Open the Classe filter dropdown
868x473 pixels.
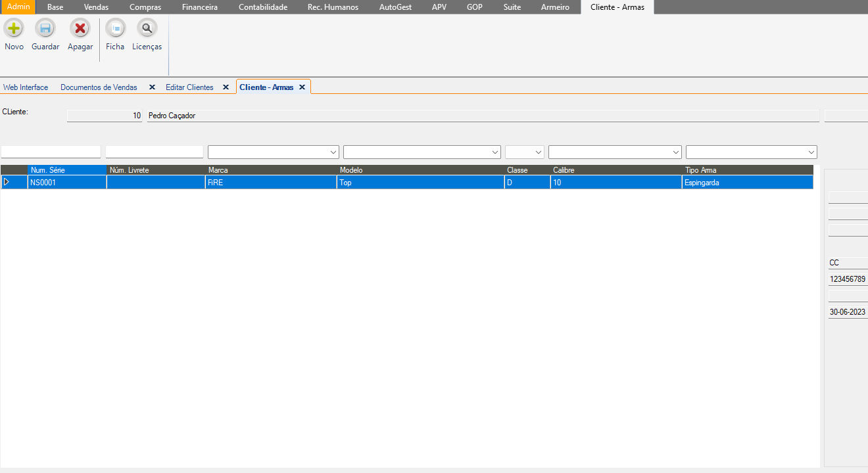pyautogui.click(x=539, y=152)
